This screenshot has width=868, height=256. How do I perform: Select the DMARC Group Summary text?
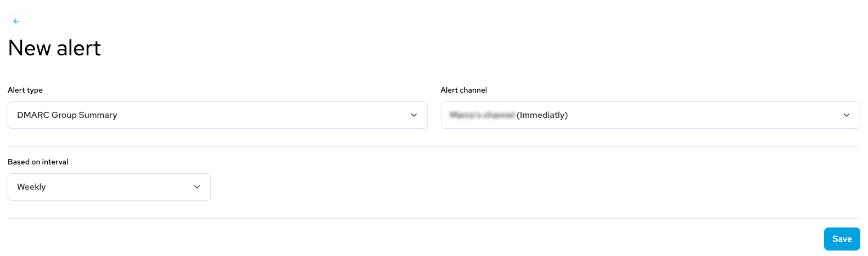click(67, 115)
